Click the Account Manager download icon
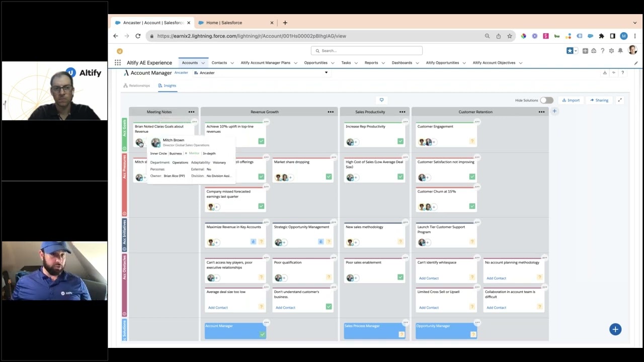 click(x=605, y=73)
